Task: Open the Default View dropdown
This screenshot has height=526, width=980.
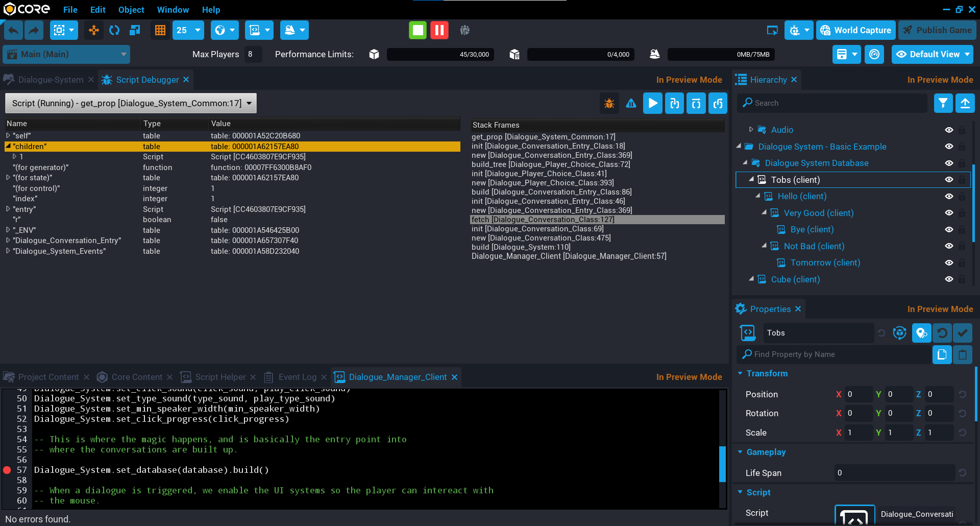Action: point(932,54)
